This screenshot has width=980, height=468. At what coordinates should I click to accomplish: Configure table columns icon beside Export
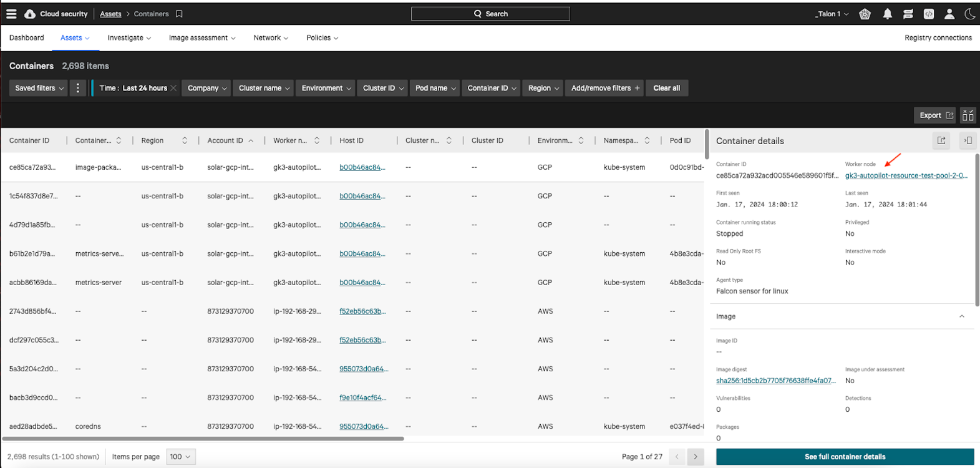pos(968,115)
